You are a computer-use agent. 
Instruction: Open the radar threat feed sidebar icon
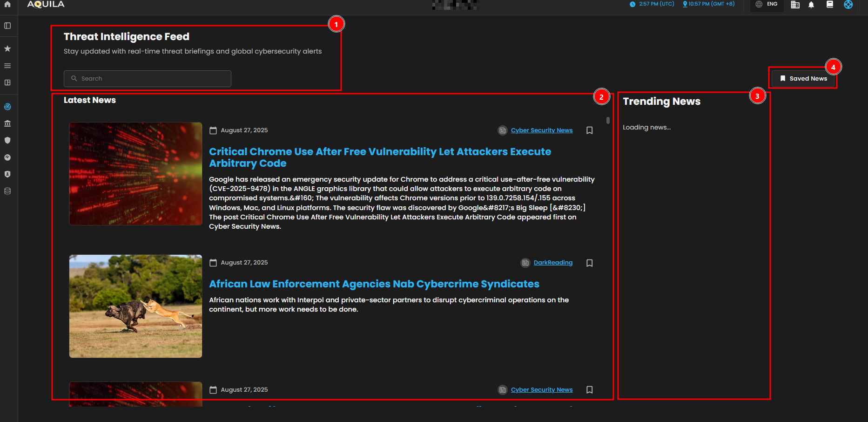pyautogui.click(x=7, y=107)
